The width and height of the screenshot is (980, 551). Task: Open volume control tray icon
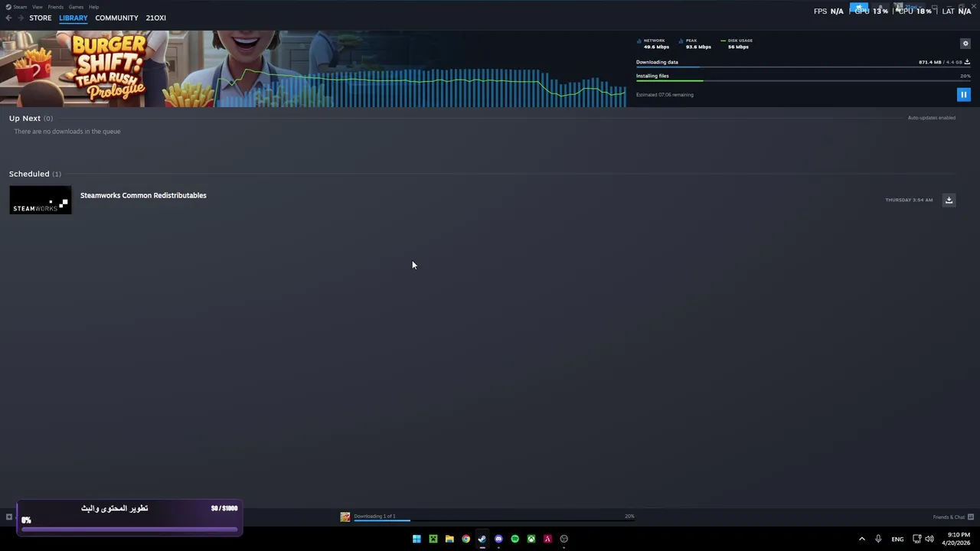pos(929,539)
